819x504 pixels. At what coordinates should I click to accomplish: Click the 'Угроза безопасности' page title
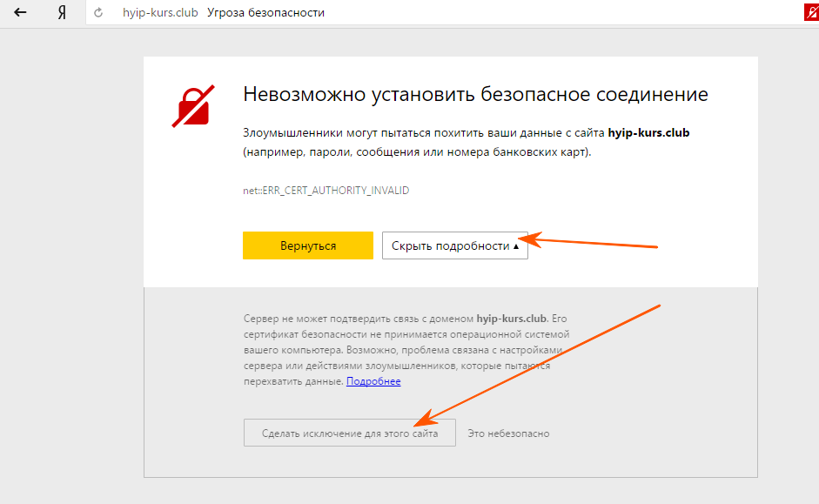[265, 13]
